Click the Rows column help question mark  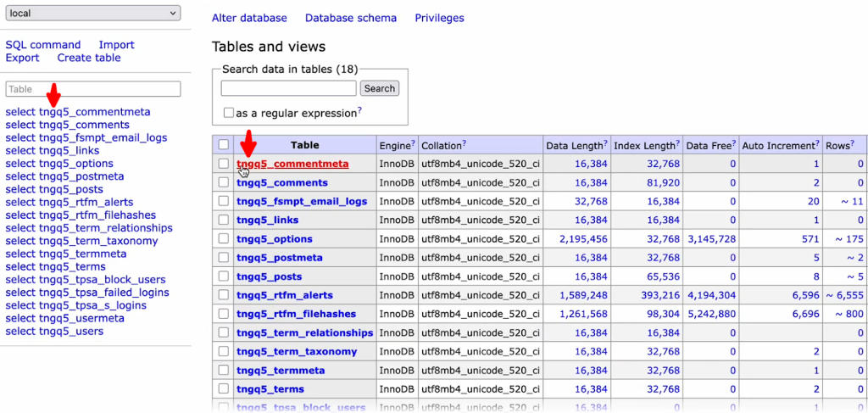click(852, 142)
